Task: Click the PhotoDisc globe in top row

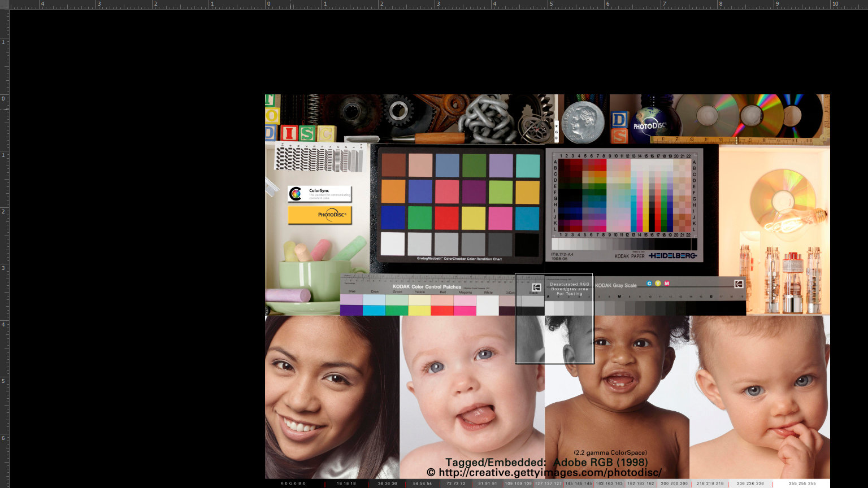Action: [650, 125]
